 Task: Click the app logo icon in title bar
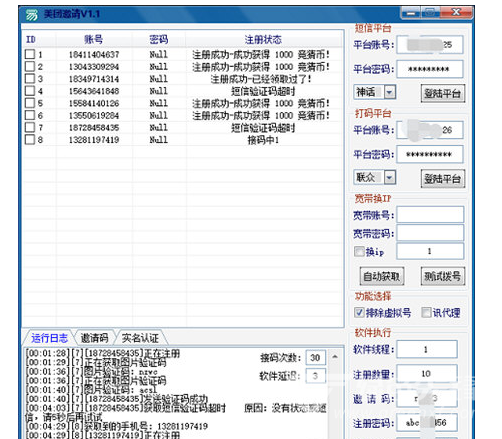tap(32, 15)
